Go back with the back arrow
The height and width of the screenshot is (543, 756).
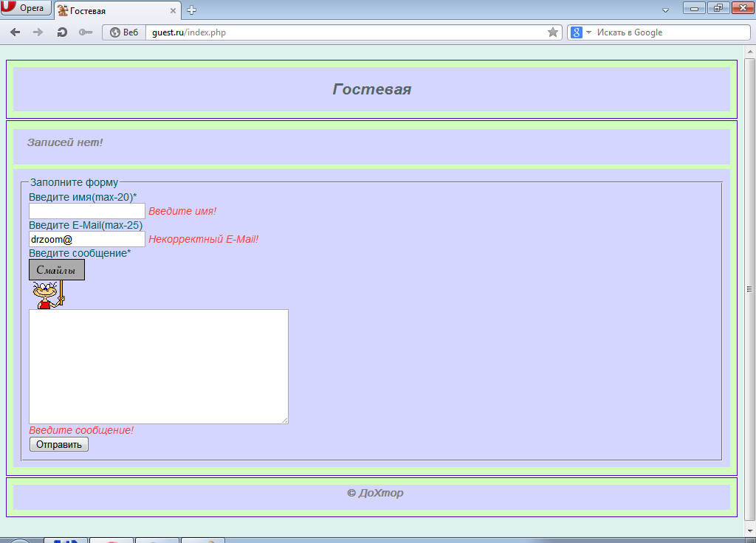(x=16, y=32)
